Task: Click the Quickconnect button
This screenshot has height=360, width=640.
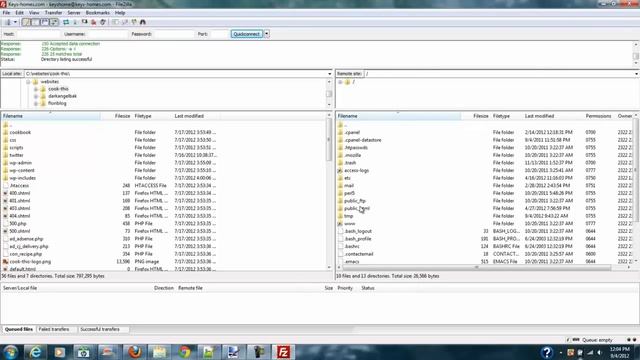Action: 247,34
